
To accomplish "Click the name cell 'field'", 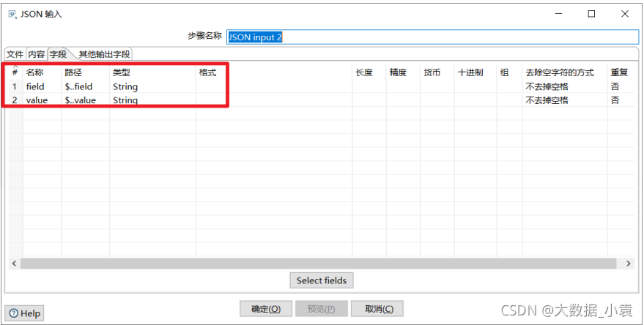I will [x=42, y=86].
